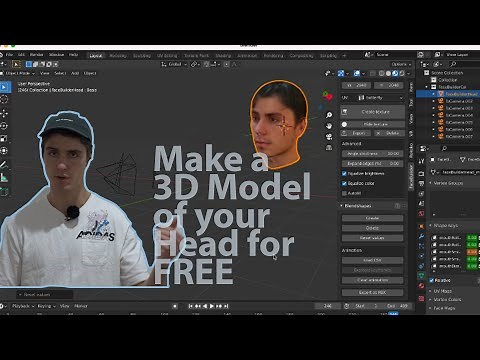This screenshot has height=360, width=480.
Task: Click the viewport zoom magnifier gizmo
Action: 329,115
